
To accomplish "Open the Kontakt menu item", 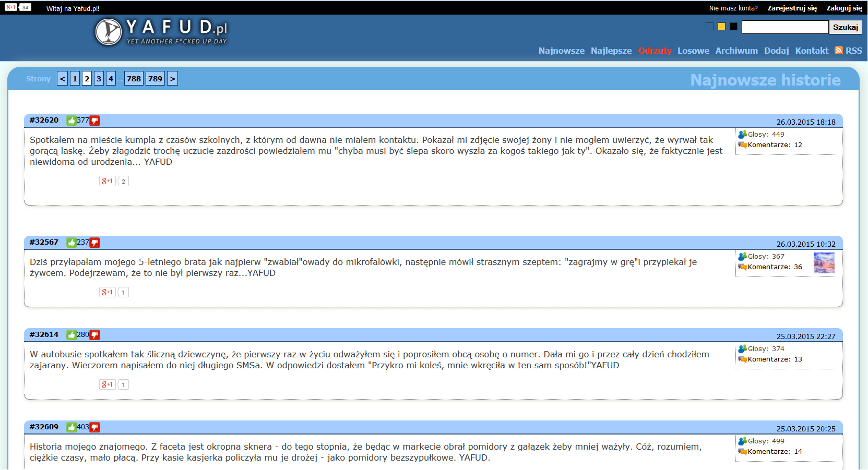I will [812, 51].
